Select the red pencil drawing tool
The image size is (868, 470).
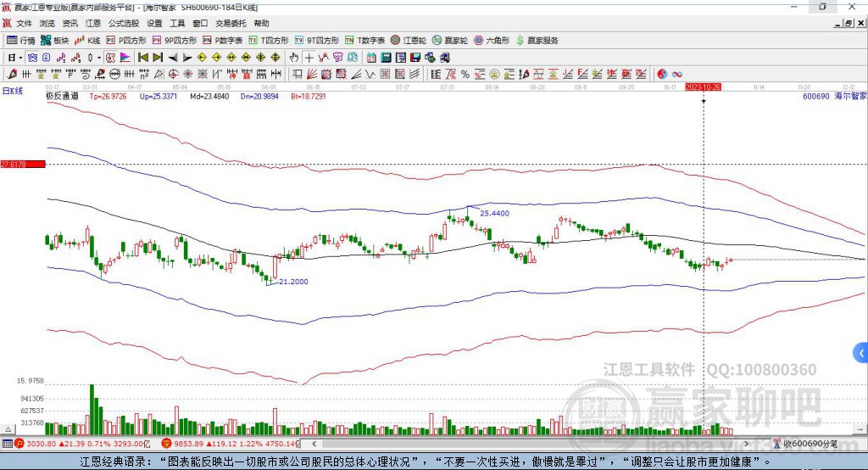[12, 75]
